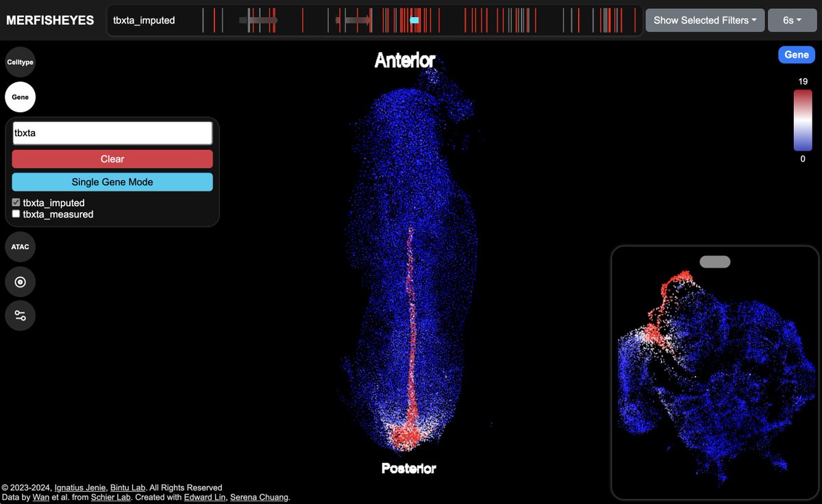Follow the Wan link
822x504 pixels.
pos(42,497)
